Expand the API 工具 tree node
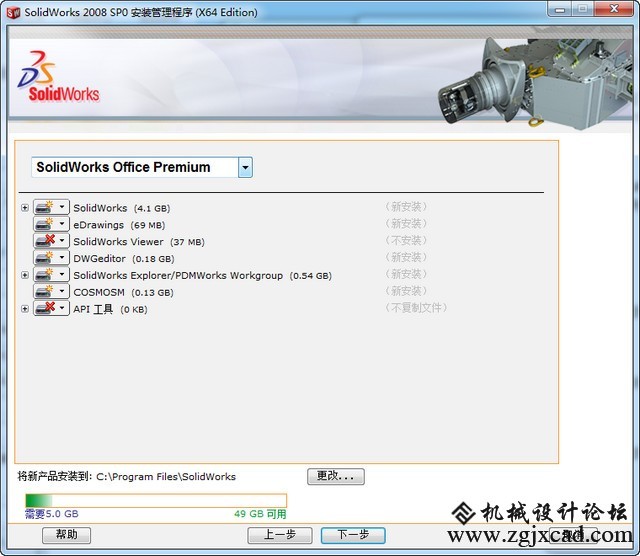 [25, 309]
